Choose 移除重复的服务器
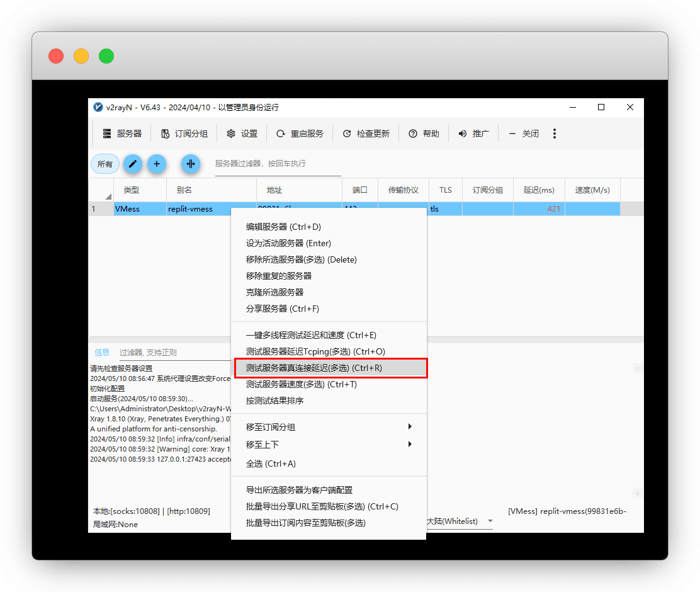Image resolution: width=700 pixels, height=592 pixels. coord(329,276)
